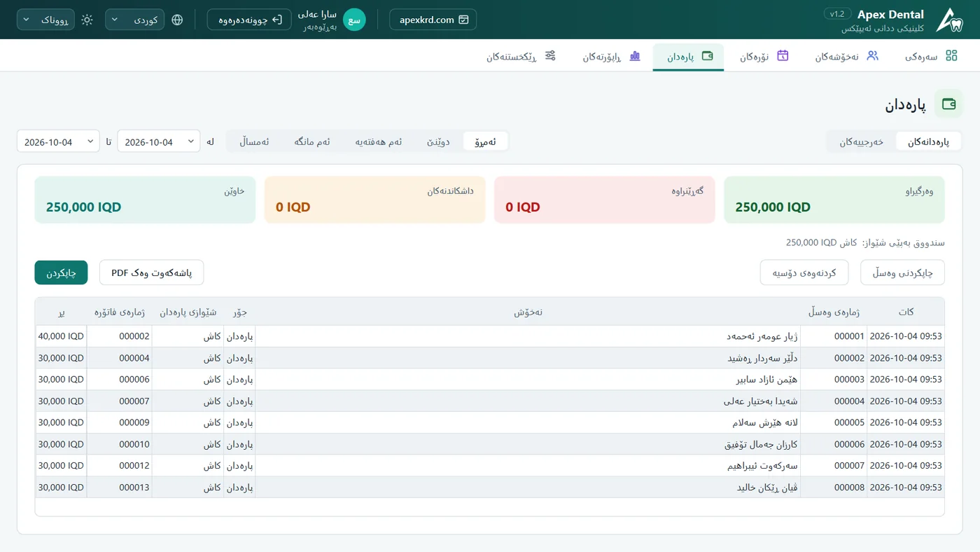Viewport: 980px width, 552px height.
Task: Click the پاشەکەوت وەک PDF button
Action: click(x=151, y=272)
